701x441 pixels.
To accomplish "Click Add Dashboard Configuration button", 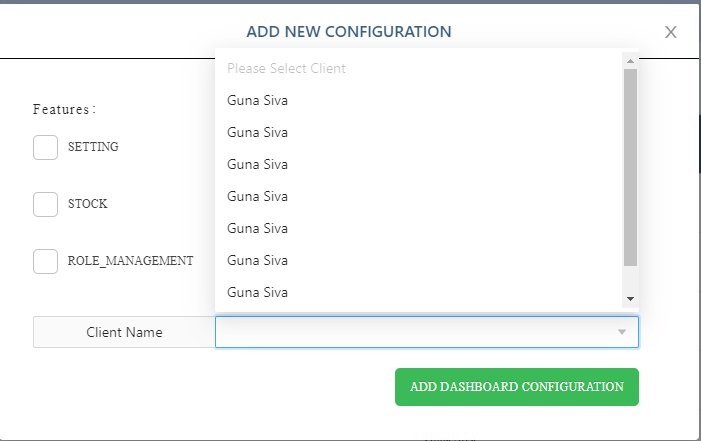I will coord(516,387).
